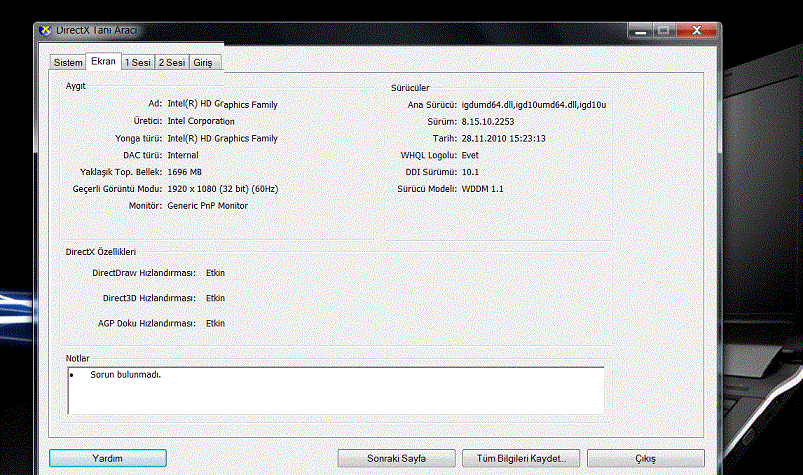
Task: Click the 'Sürücü Modeli:' label
Action: point(427,189)
